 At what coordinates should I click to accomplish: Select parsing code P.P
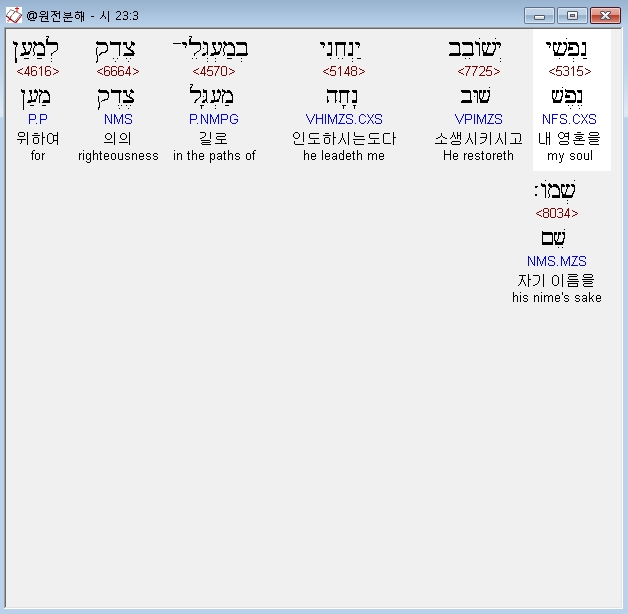[38, 119]
